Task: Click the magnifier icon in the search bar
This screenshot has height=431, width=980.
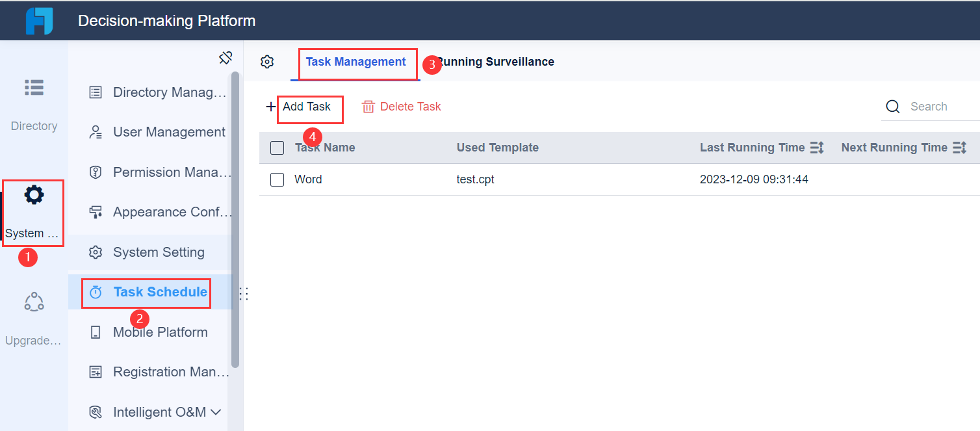Action: (892, 106)
